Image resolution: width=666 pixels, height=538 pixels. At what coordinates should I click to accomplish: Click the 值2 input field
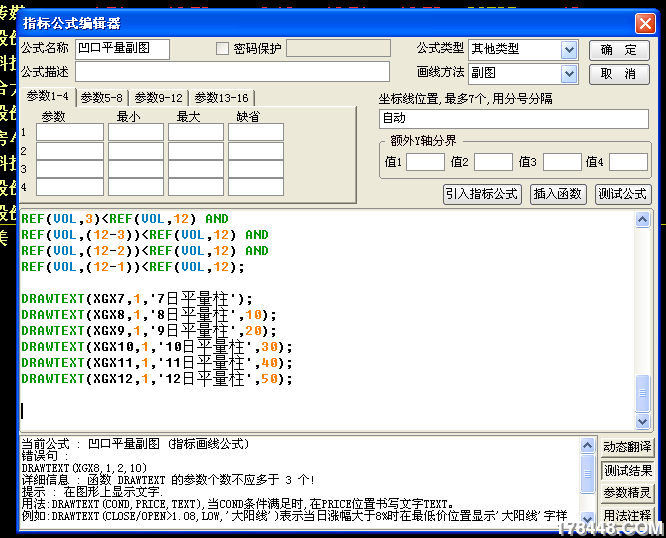tap(493, 162)
